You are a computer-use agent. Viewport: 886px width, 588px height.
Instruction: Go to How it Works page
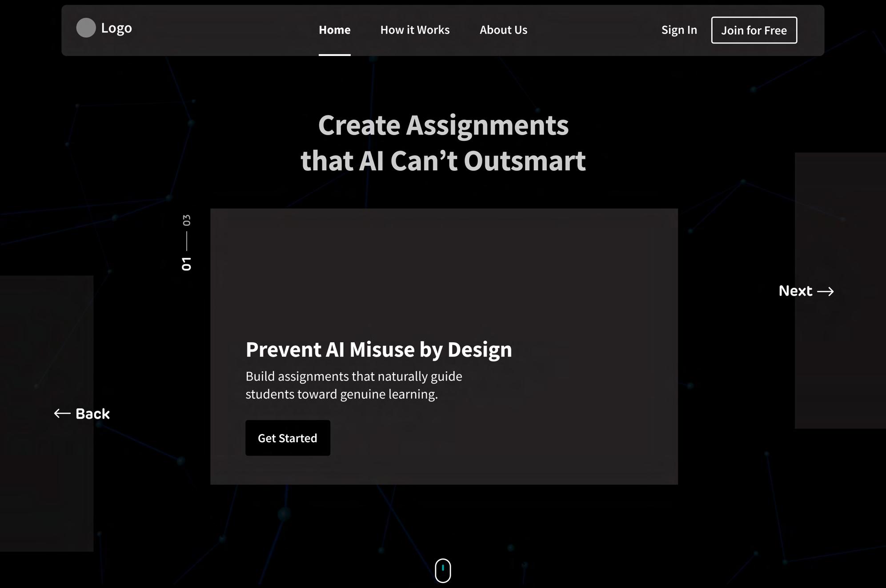pos(415,30)
